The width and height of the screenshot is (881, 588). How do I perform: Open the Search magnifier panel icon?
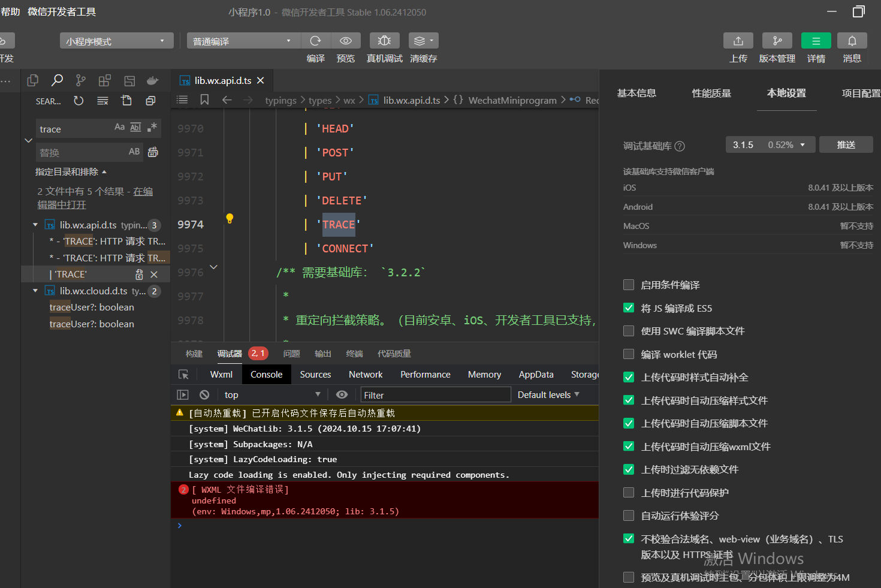pyautogui.click(x=57, y=80)
